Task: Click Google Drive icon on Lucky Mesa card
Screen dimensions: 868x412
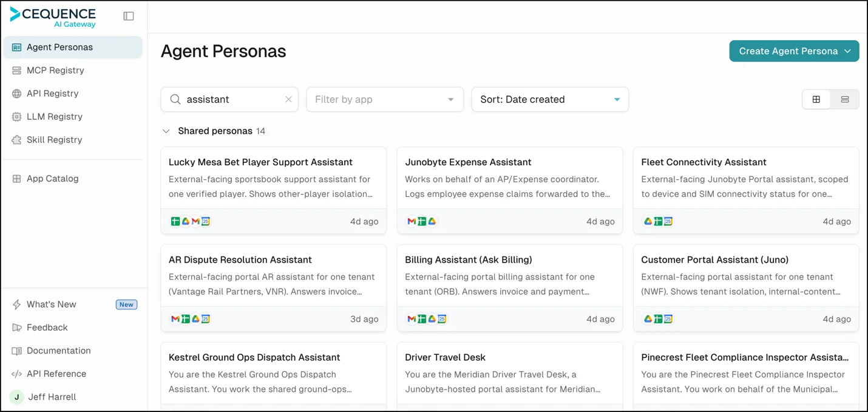Action: 186,222
